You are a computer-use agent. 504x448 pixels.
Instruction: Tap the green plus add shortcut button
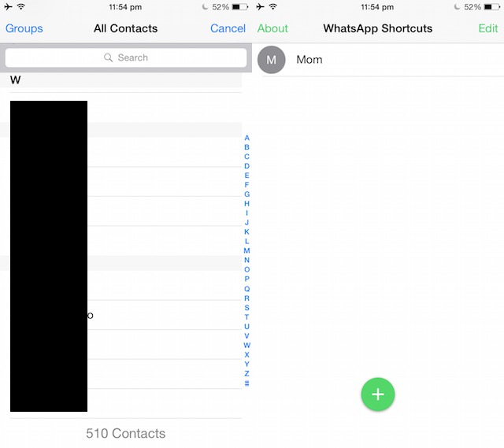click(378, 394)
